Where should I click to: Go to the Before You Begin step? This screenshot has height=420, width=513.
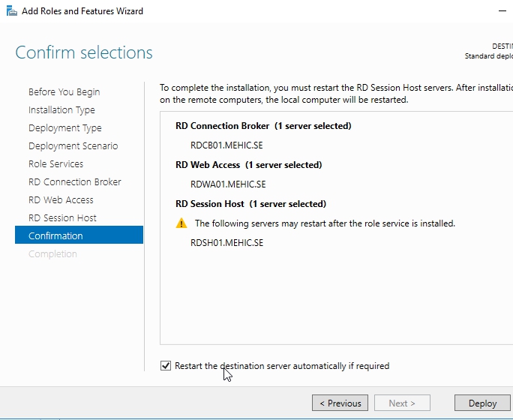click(64, 92)
